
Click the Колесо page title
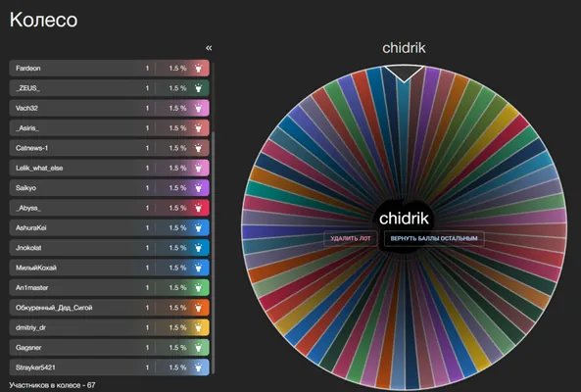(x=43, y=20)
